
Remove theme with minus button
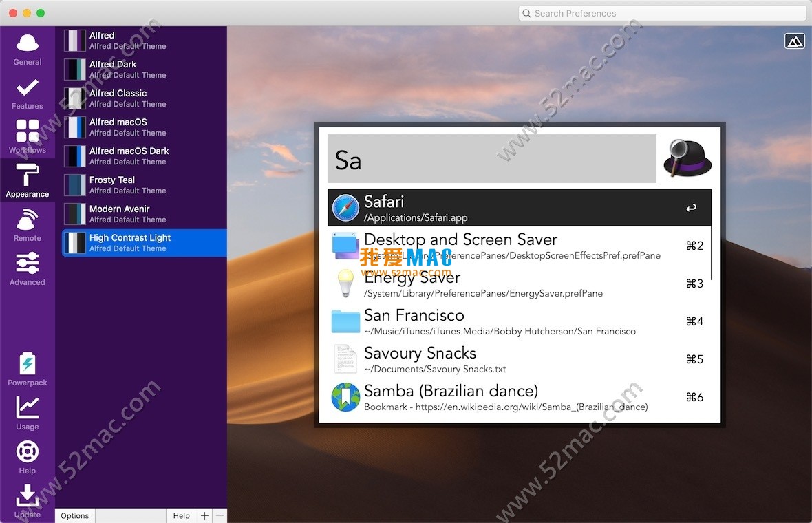220,515
